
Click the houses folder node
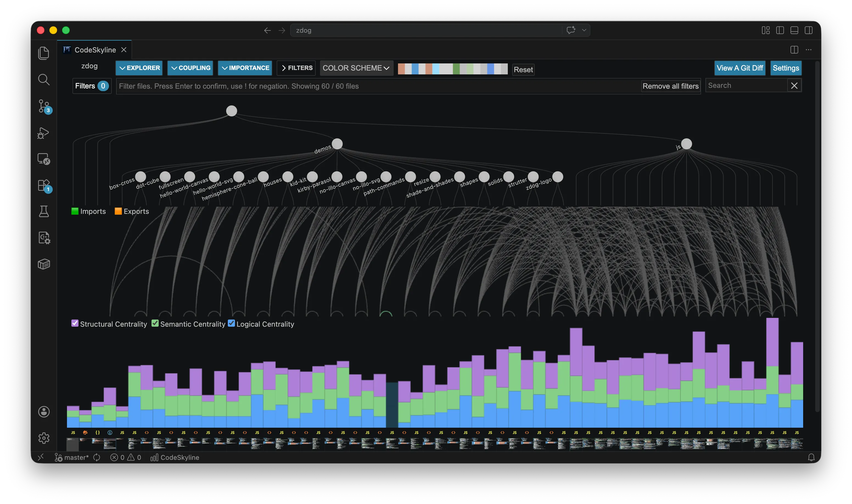coord(288,177)
